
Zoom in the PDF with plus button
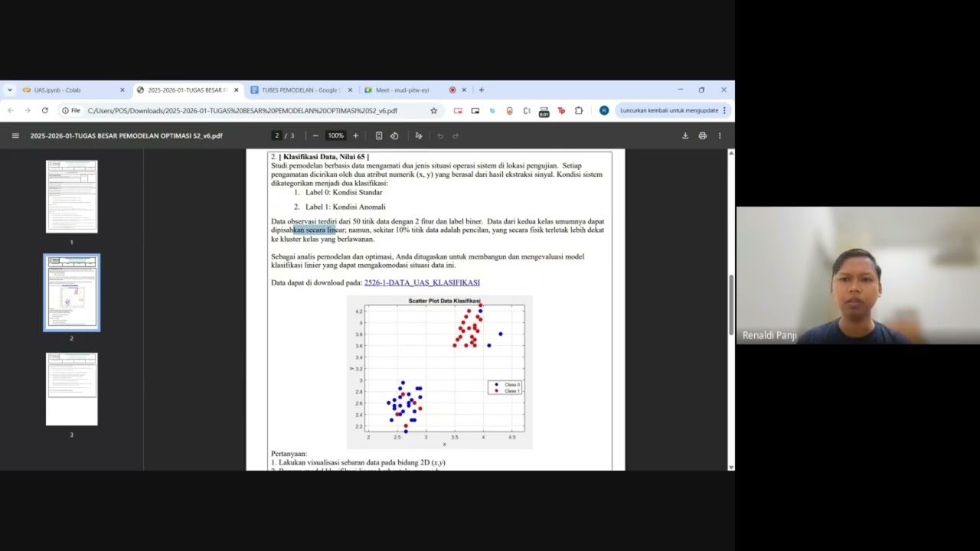pyautogui.click(x=355, y=135)
